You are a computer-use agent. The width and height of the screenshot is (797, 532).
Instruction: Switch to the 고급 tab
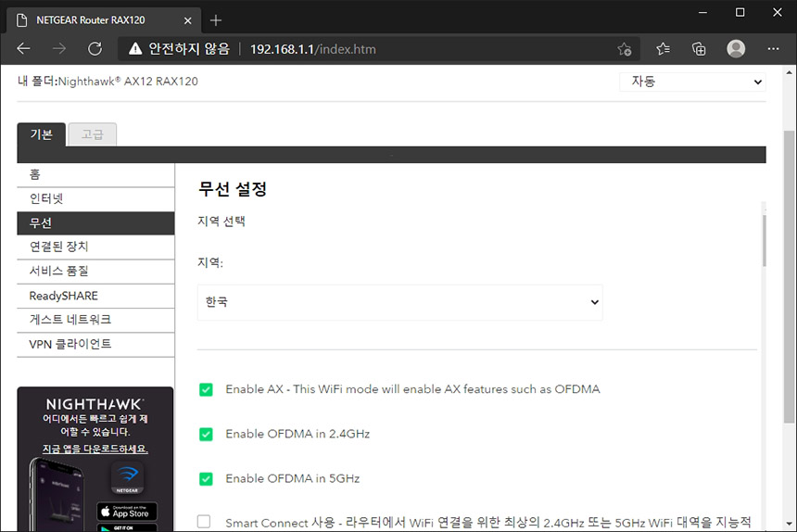point(93,134)
